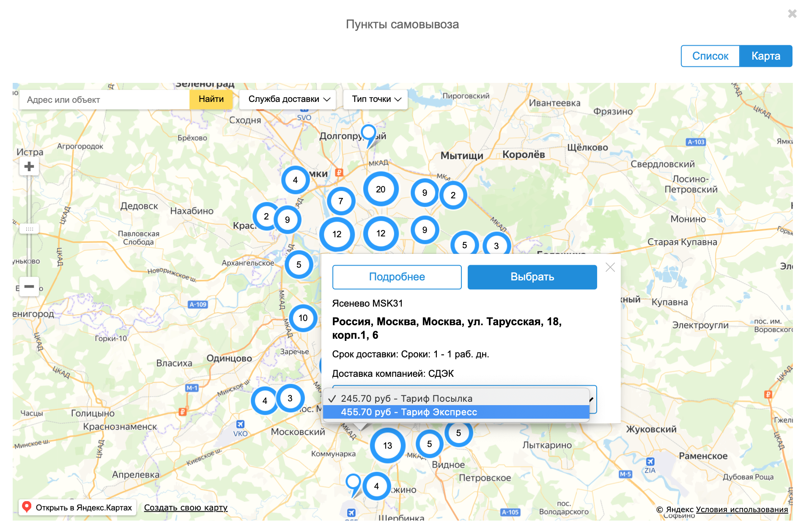
Task: Open the Создать свою карту link
Action: click(186, 507)
